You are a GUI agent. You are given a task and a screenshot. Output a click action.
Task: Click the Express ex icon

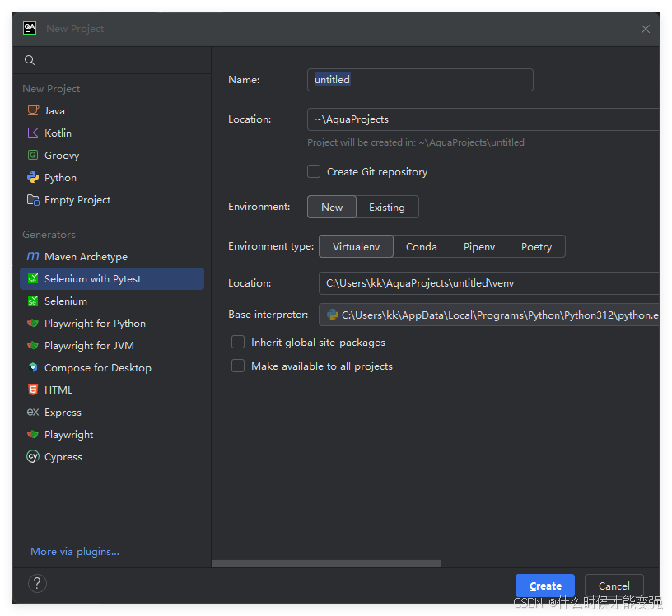33,413
